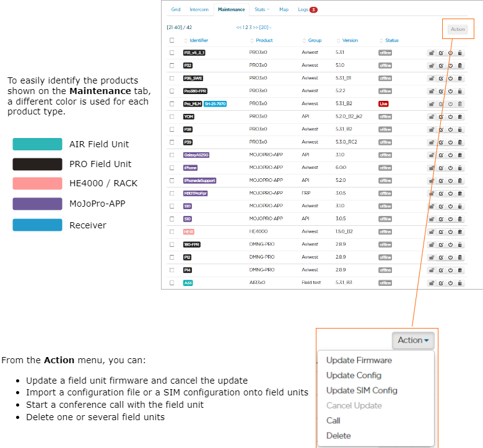
Task: Expand the Stats tab dropdown
Action: (261, 10)
